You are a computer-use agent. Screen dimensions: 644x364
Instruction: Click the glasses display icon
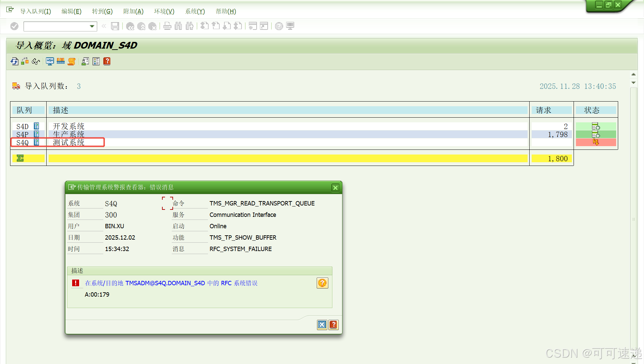[36, 61]
